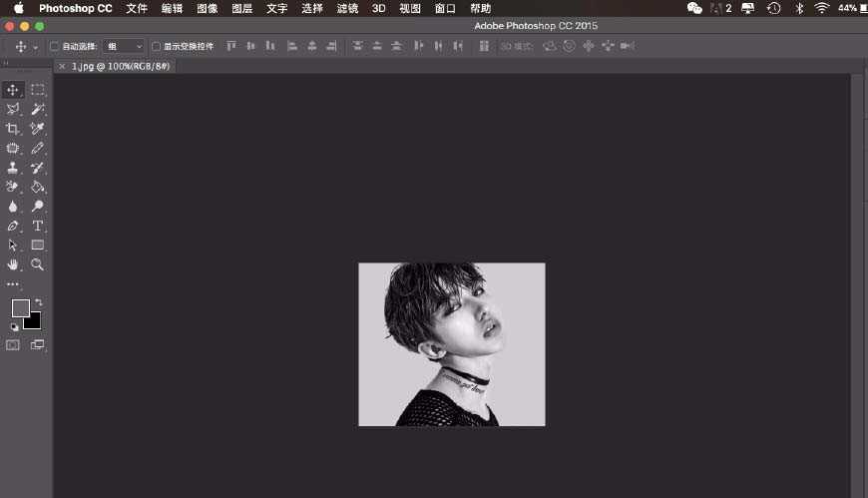Click the black background color swatch
The image size is (868, 498).
click(34, 321)
